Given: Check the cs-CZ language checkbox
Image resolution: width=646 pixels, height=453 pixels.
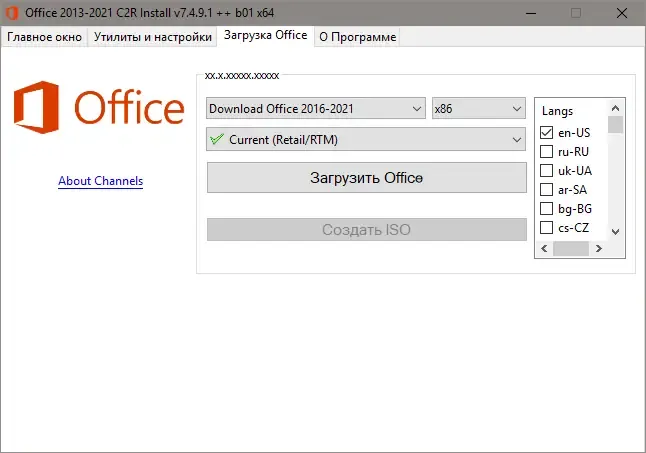Looking at the screenshot, I should tap(546, 227).
